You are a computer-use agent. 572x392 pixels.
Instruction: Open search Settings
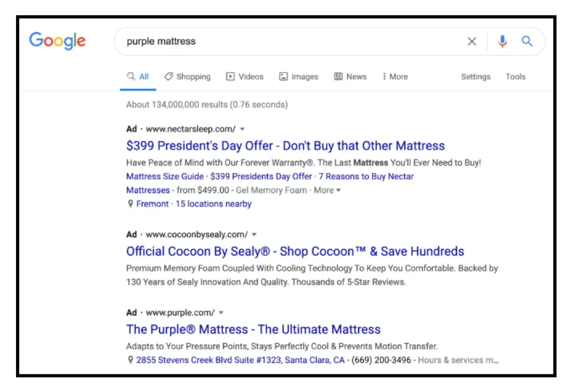tap(476, 76)
